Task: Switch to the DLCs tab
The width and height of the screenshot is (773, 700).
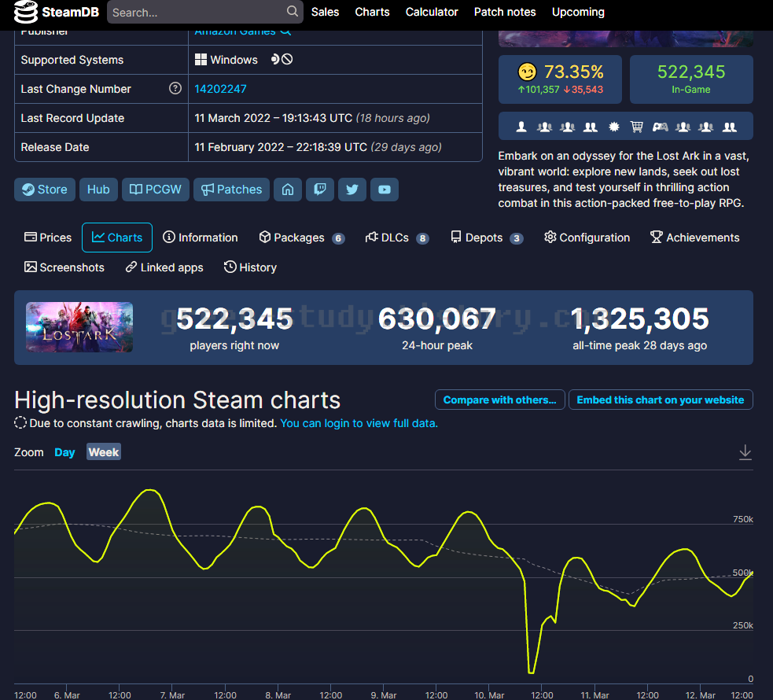Action: (397, 238)
